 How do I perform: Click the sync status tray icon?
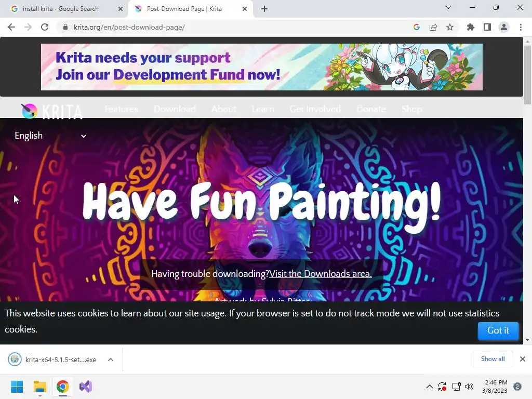click(442, 387)
